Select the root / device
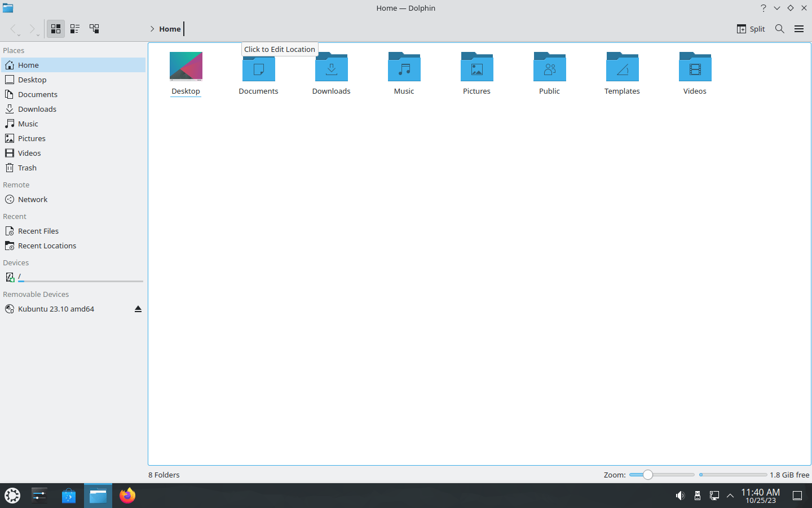The image size is (812, 508). pyautogui.click(x=73, y=277)
